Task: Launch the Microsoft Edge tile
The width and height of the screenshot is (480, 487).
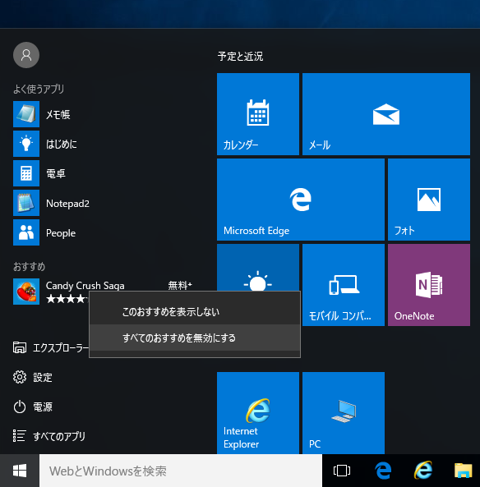Action: point(301,199)
